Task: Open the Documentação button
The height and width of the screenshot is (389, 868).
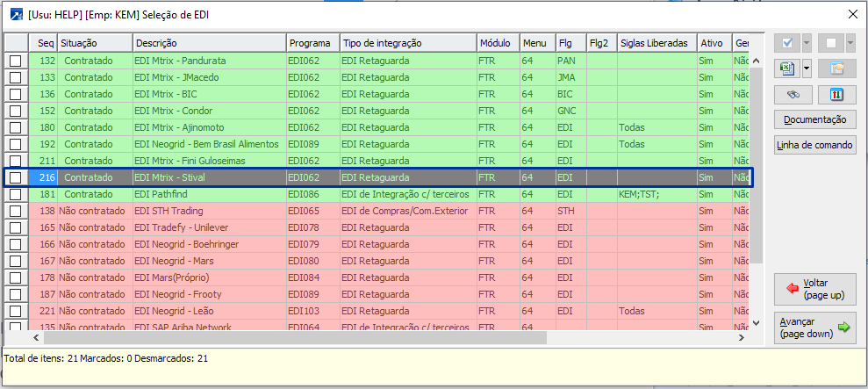Action: click(x=815, y=119)
